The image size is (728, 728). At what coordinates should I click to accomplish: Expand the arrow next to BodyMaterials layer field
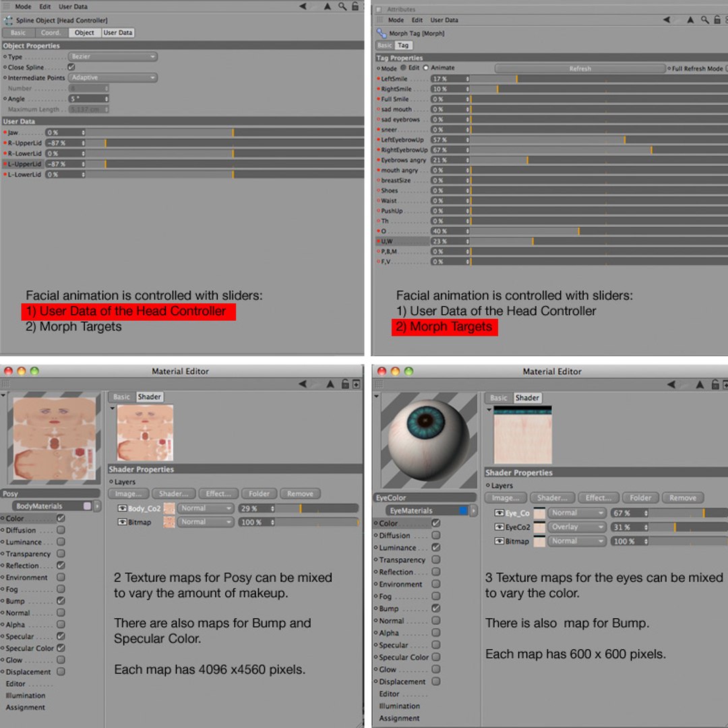(97, 506)
